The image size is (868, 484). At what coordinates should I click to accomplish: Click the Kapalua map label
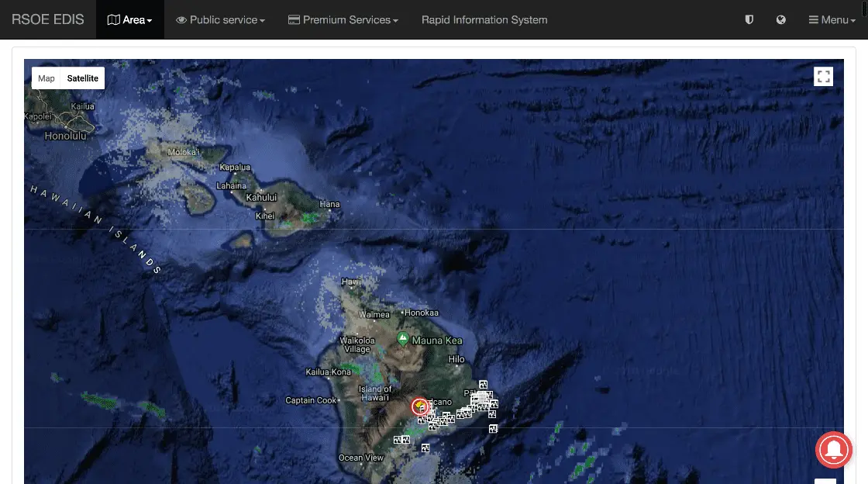coord(235,168)
